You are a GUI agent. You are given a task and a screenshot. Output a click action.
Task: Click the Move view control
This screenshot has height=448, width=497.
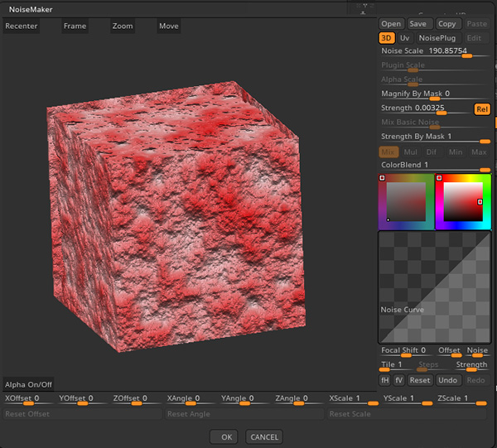tap(169, 26)
